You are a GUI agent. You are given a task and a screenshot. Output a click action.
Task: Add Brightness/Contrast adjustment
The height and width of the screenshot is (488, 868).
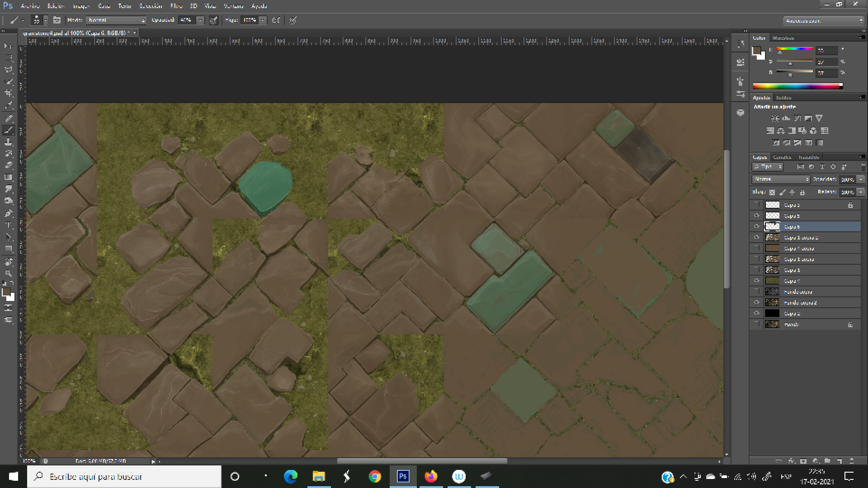[x=775, y=118]
